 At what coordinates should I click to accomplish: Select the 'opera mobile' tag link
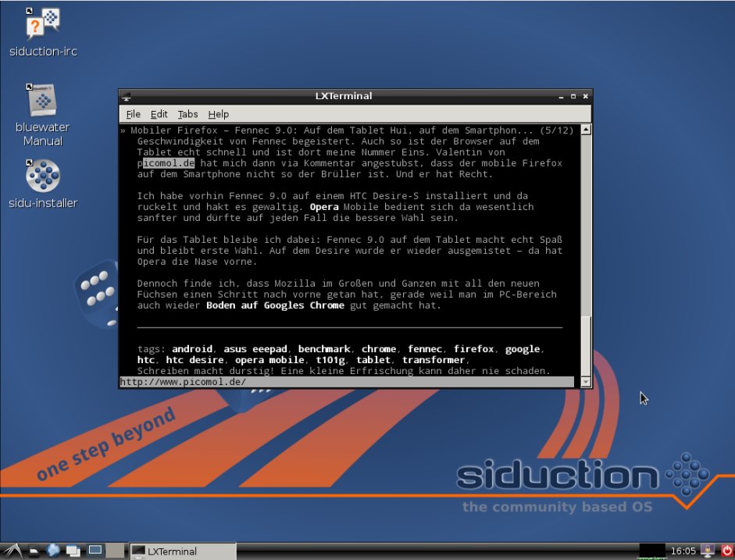click(x=269, y=360)
